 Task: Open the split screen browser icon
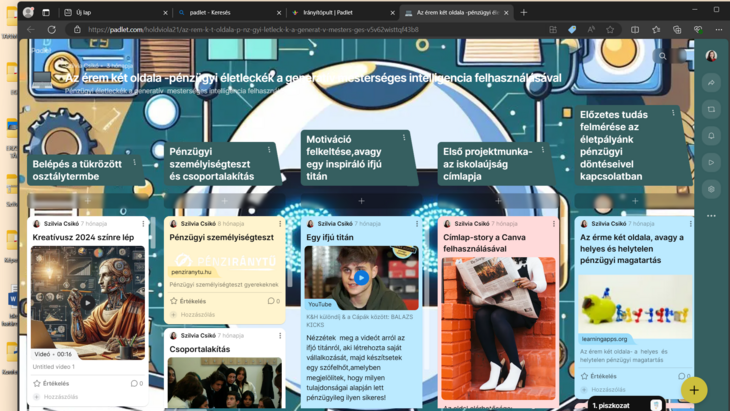635,29
